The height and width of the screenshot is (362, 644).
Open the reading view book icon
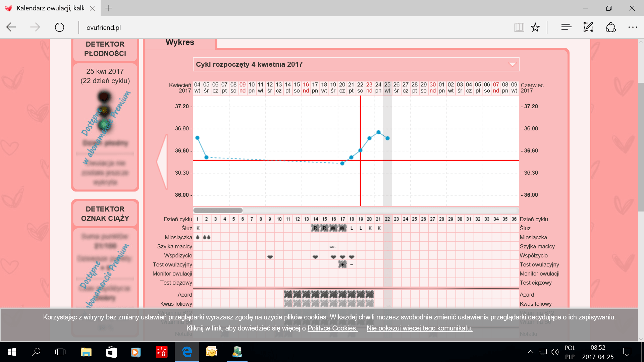519,27
